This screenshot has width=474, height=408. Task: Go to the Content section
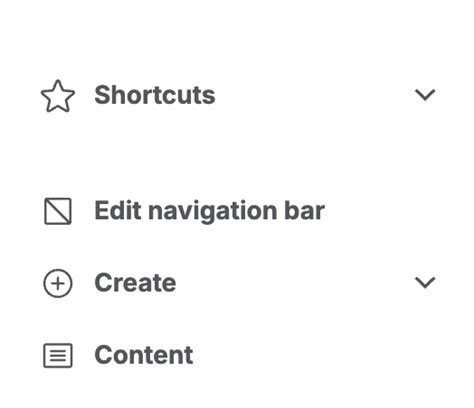[237, 355]
